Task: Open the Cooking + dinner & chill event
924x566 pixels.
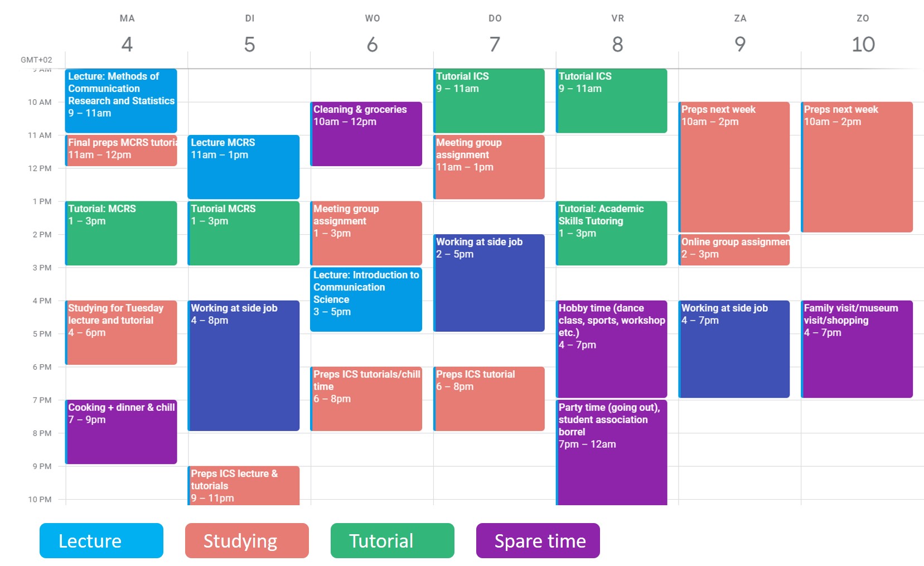Action: pyautogui.click(x=121, y=432)
